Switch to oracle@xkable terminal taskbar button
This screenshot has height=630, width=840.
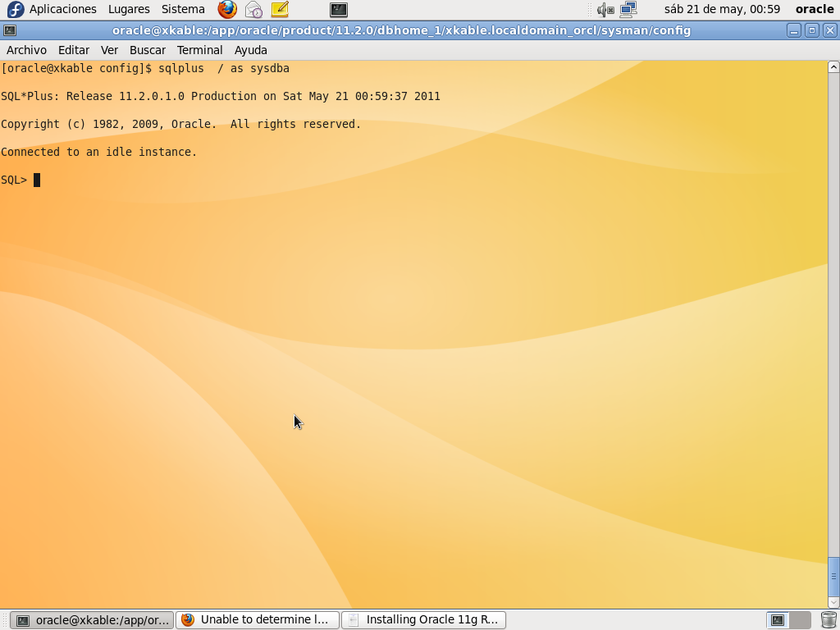[92, 620]
